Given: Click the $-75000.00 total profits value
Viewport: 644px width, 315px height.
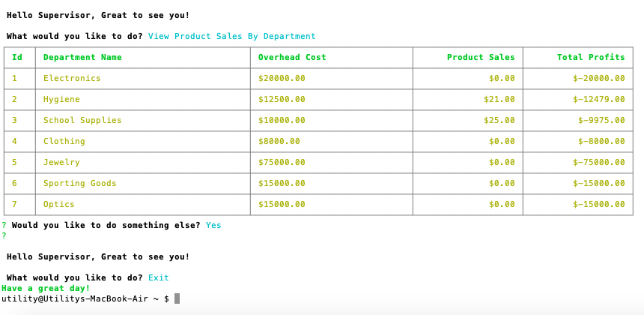Looking at the screenshot, I should 598,162.
